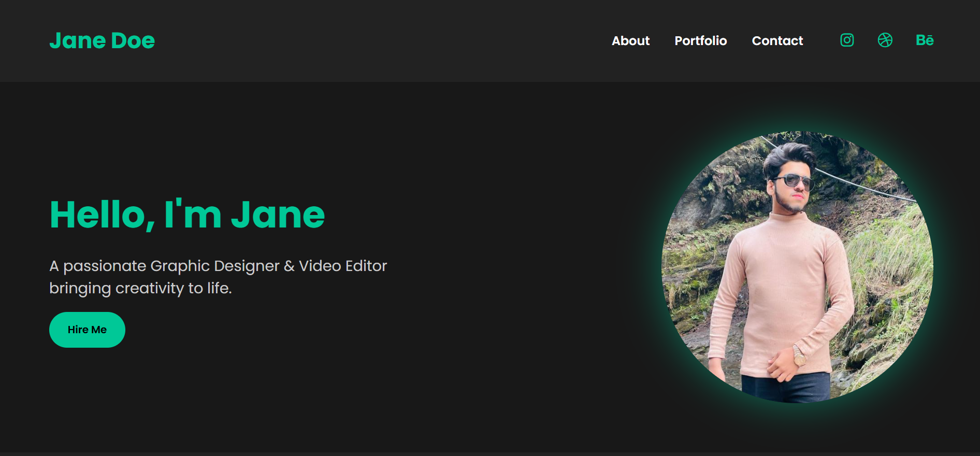Click the word "Jane" in the heading
This screenshot has height=456, width=980.
click(x=278, y=215)
